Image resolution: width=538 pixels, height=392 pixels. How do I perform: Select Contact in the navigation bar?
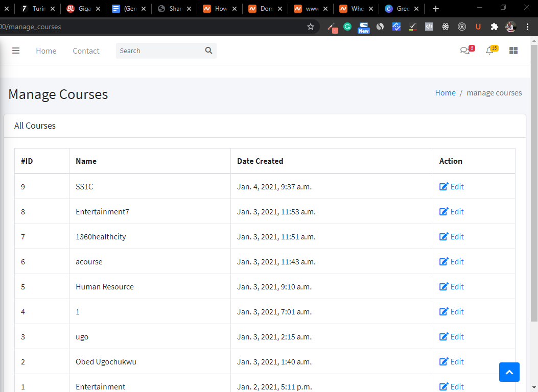tap(86, 51)
